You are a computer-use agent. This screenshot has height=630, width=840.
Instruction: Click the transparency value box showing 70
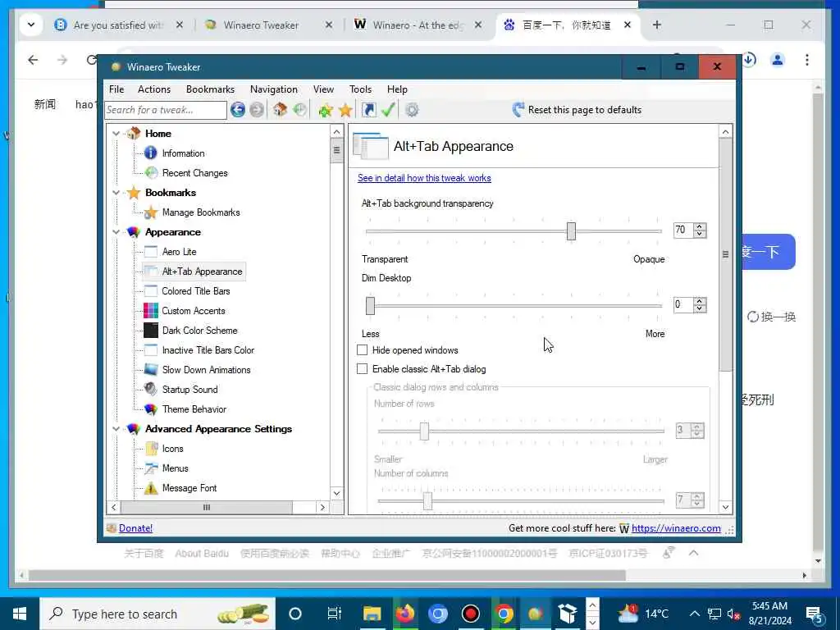pyautogui.click(x=683, y=231)
